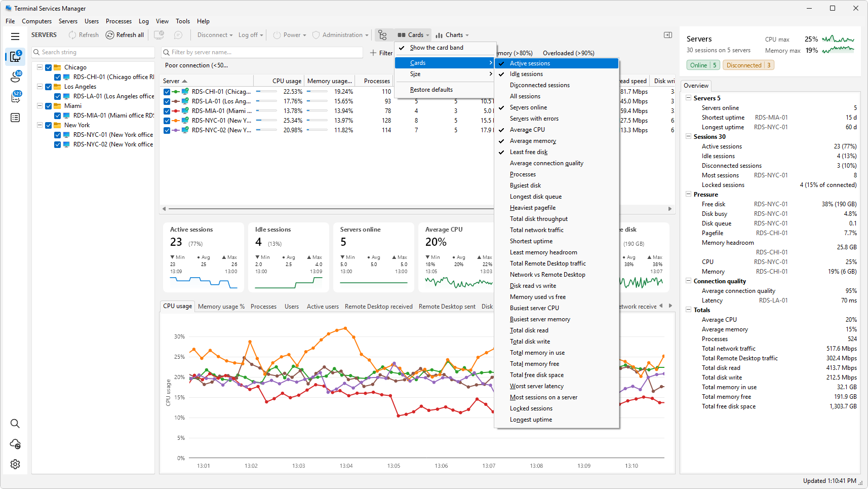Collapse the New York tree node
Screen dimensions: 868x489
tap(40, 125)
